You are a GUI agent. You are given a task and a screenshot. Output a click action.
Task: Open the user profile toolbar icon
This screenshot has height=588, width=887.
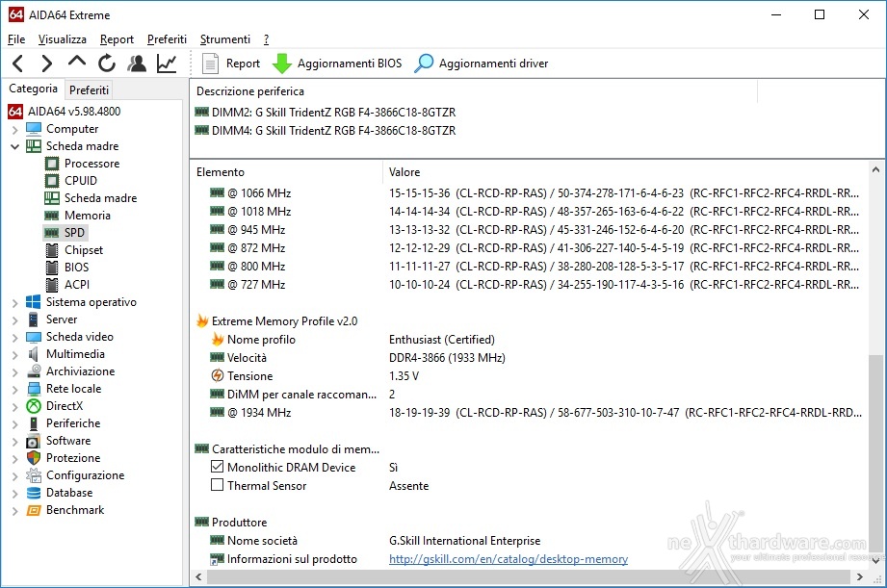coord(137,64)
